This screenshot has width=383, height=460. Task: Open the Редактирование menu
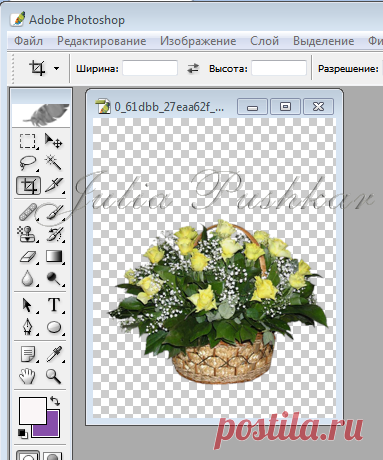101,41
